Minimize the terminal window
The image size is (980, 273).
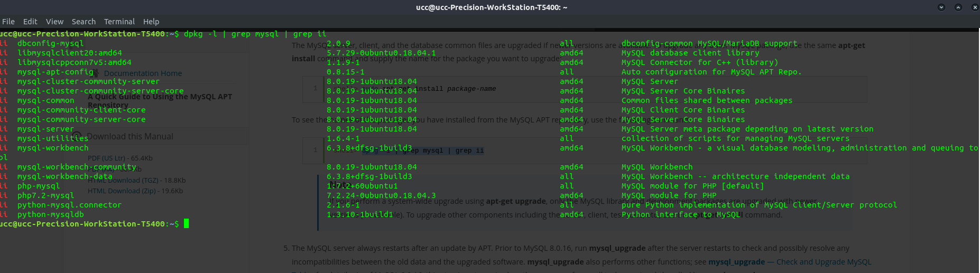pyautogui.click(x=941, y=7)
